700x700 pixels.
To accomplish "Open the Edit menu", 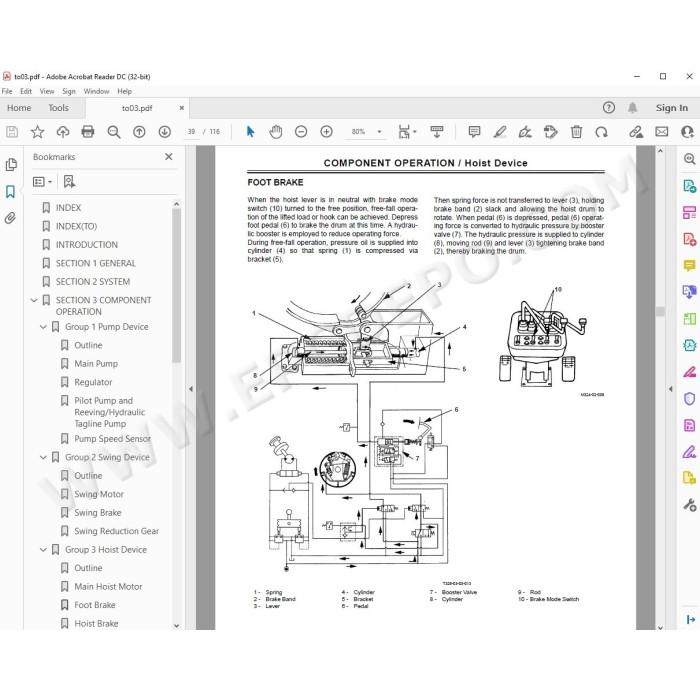I will (x=26, y=91).
